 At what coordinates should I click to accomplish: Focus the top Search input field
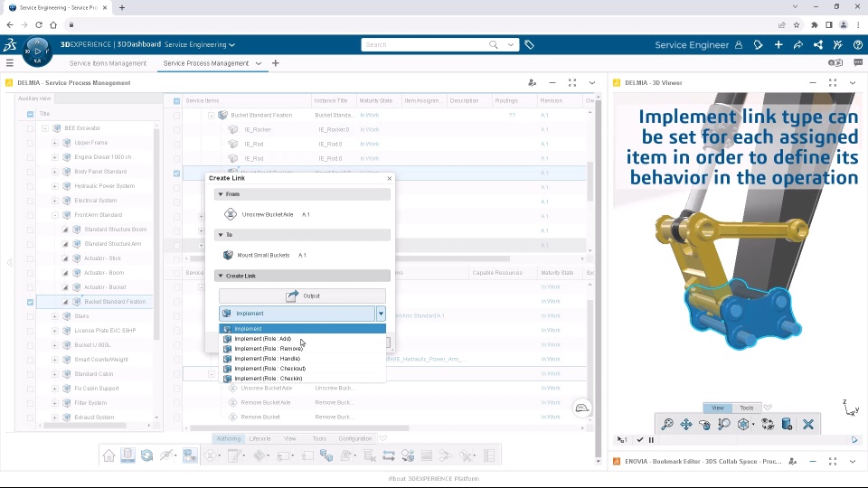(x=425, y=45)
